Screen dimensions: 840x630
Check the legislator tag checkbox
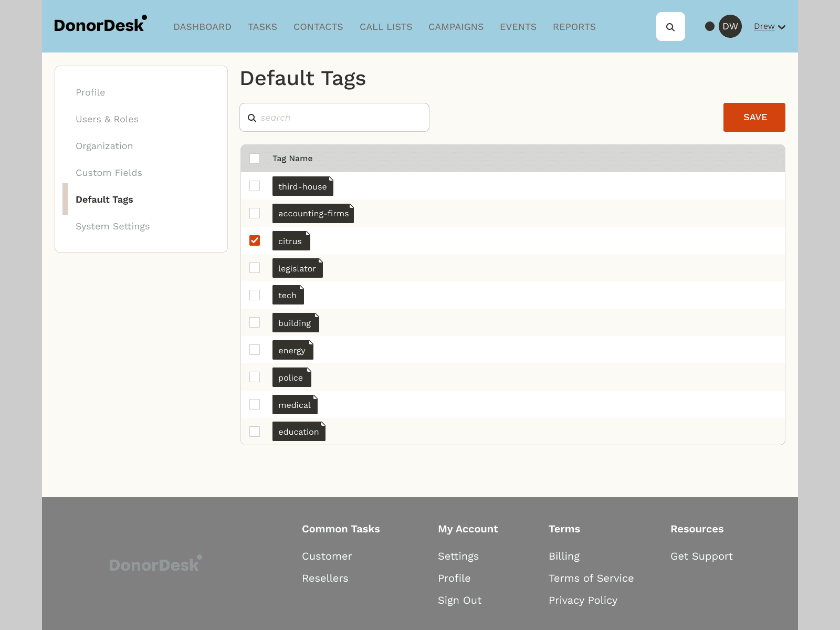point(255,268)
